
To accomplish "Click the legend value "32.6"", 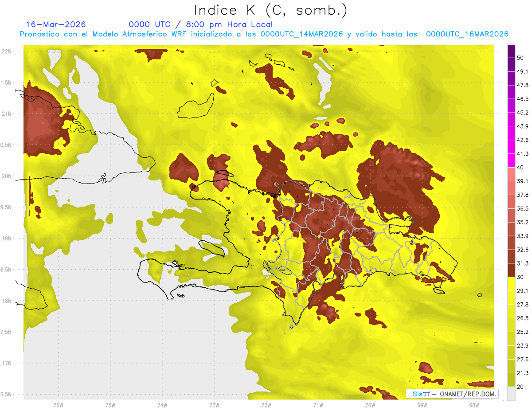I will (523, 250).
